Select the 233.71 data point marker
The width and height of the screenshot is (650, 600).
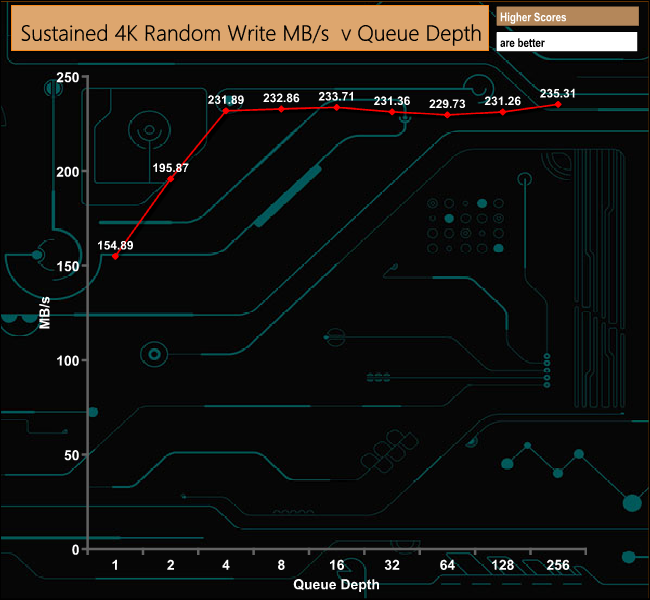(x=337, y=107)
